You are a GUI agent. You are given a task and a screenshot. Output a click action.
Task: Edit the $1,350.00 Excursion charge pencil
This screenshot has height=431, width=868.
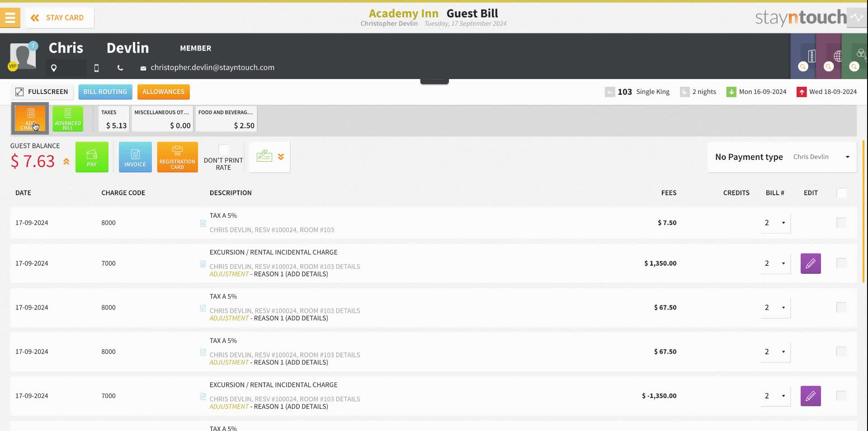811,263
